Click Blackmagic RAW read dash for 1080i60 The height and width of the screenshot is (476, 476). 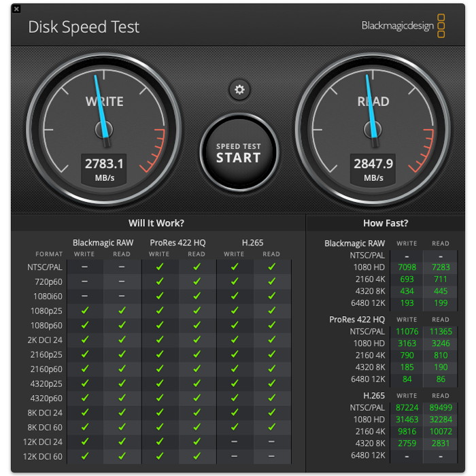tap(122, 296)
